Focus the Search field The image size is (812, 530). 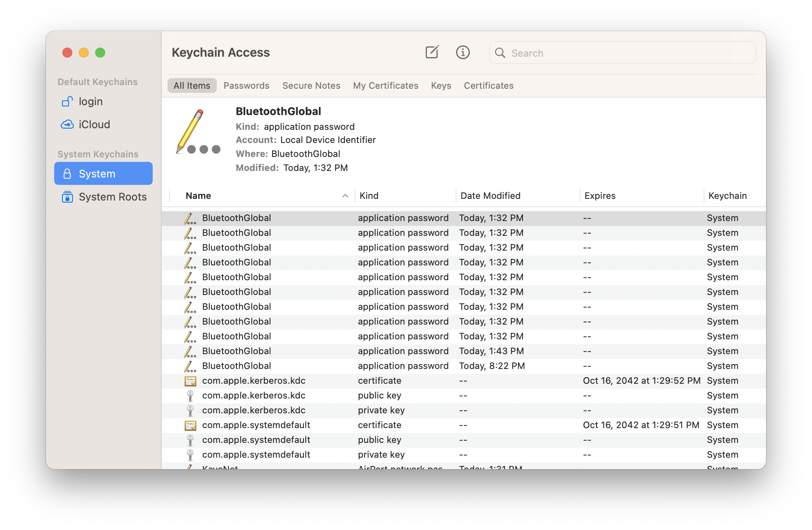[x=622, y=53]
